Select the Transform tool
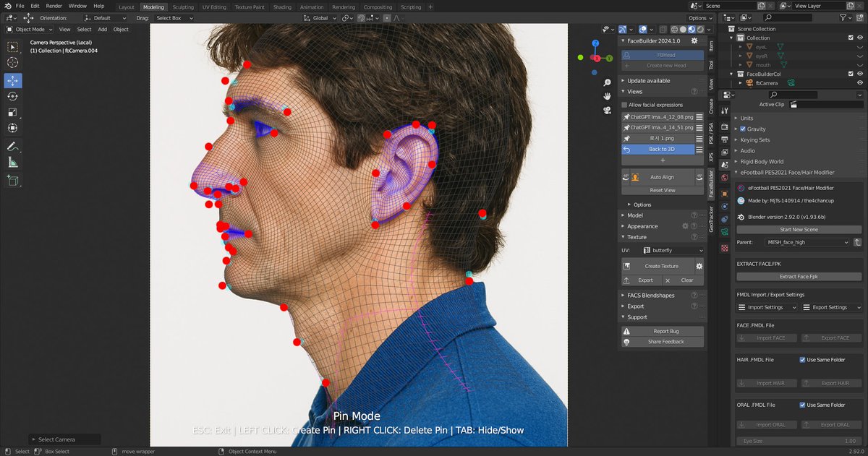The width and height of the screenshot is (868, 456). [13, 128]
